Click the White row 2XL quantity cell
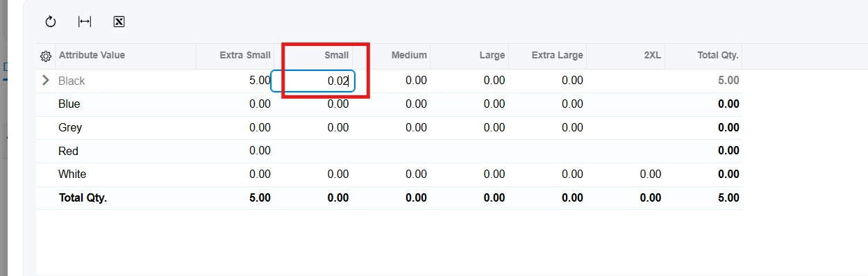The height and width of the screenshot is (276, 868). 626,174
